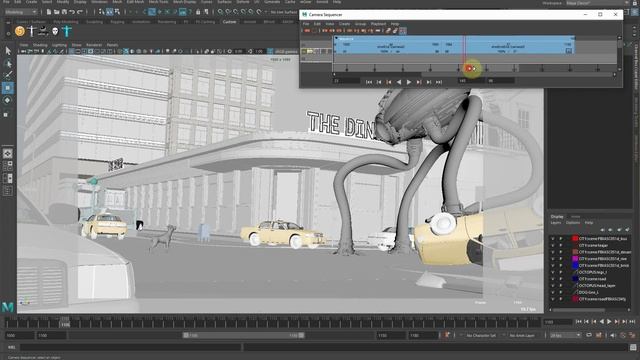Create a new scene from the status line
Screen dimensions: 640x360
(49, 12)
